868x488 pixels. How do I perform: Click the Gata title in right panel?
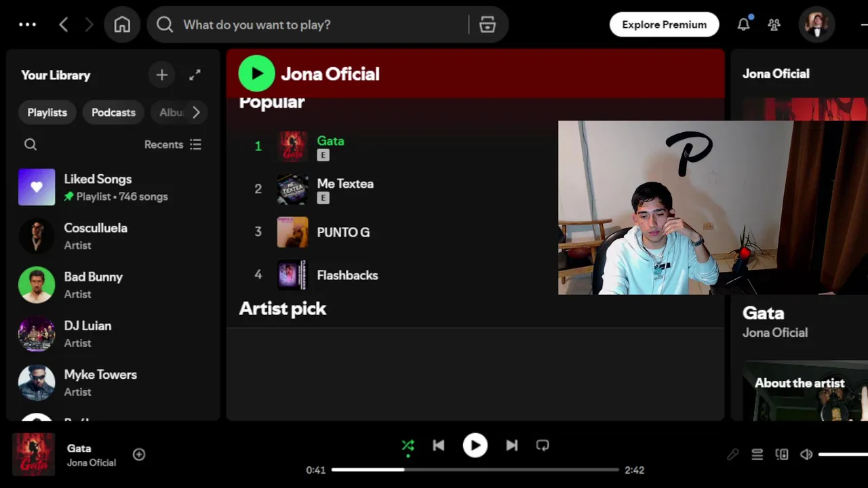click(x=763, y=313)
